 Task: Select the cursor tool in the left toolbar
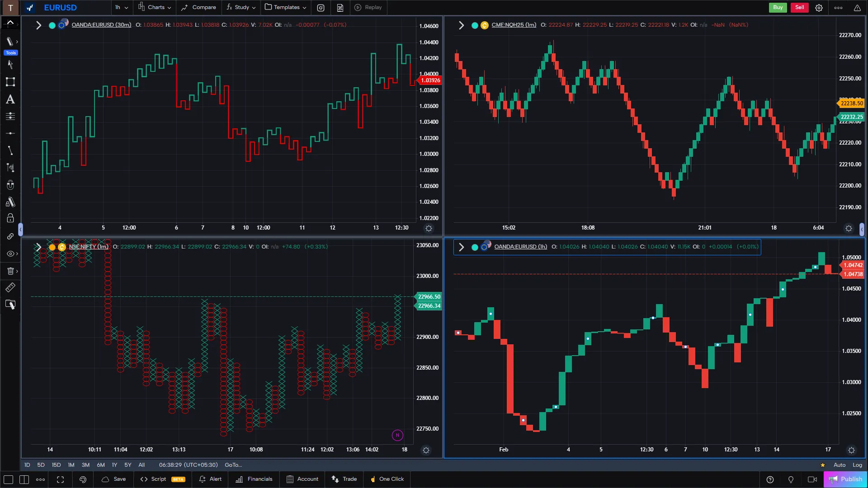coord(10,65)
